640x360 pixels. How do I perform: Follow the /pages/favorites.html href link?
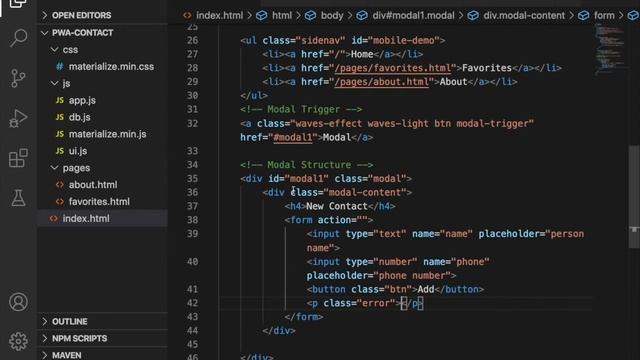pos(393,68)
